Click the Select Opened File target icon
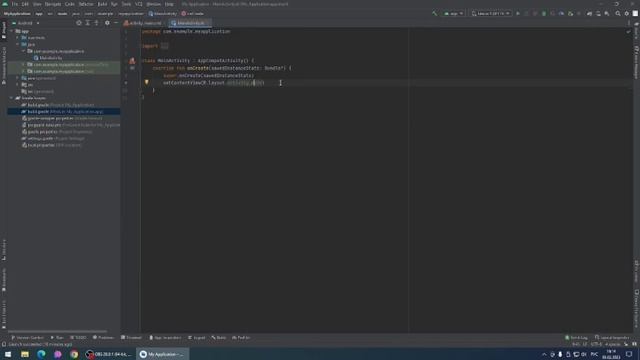 [79, 23]
